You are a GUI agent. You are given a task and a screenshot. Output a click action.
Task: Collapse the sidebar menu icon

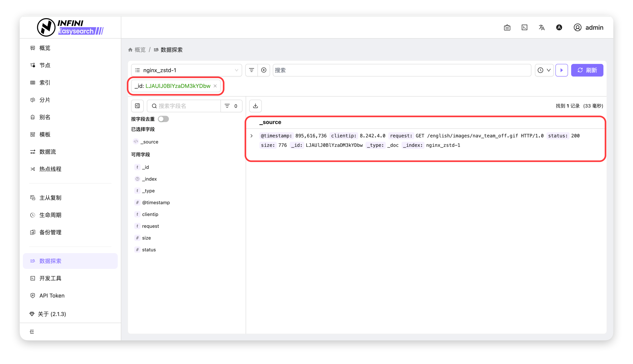[x=32, y=332]
